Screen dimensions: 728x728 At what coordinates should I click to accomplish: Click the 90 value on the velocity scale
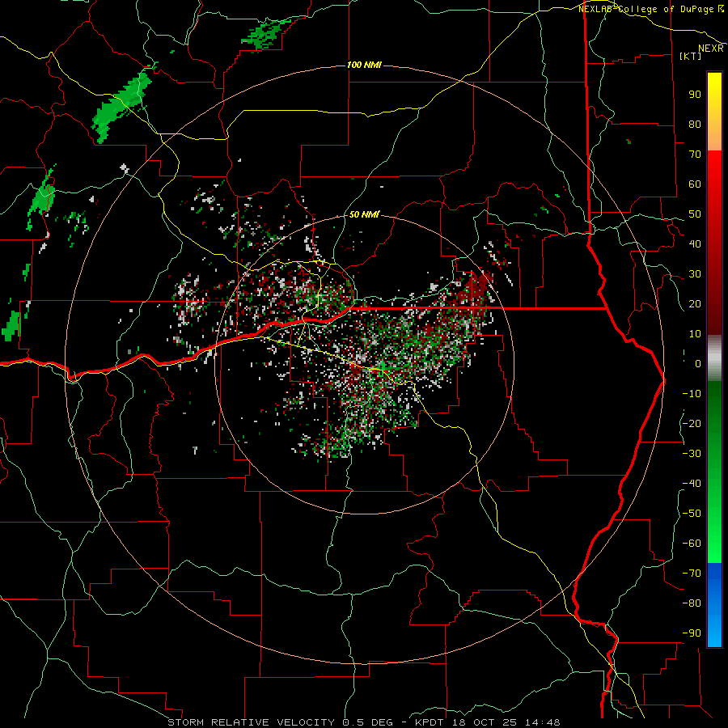[695, 95]
